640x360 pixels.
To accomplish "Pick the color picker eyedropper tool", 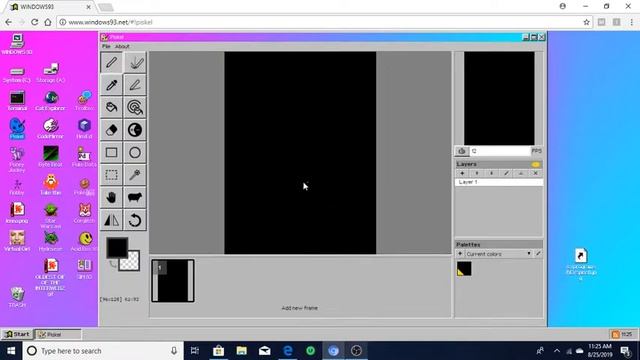I will pyautogui.click(x=111, y=85).
